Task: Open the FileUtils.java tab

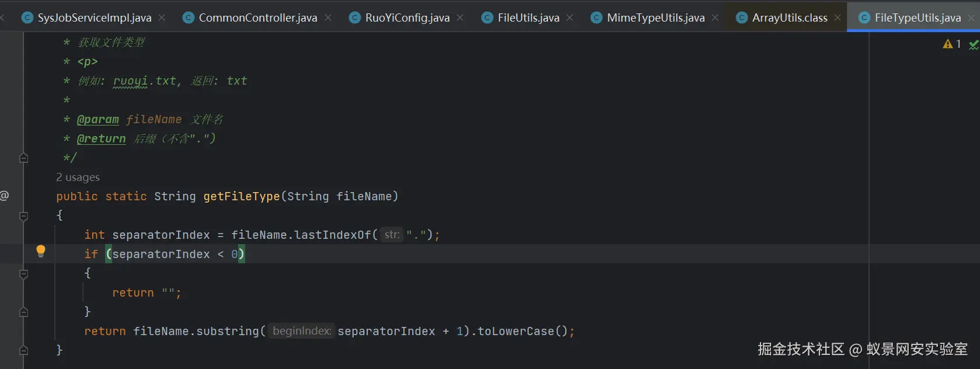Action: coord(528,18)
